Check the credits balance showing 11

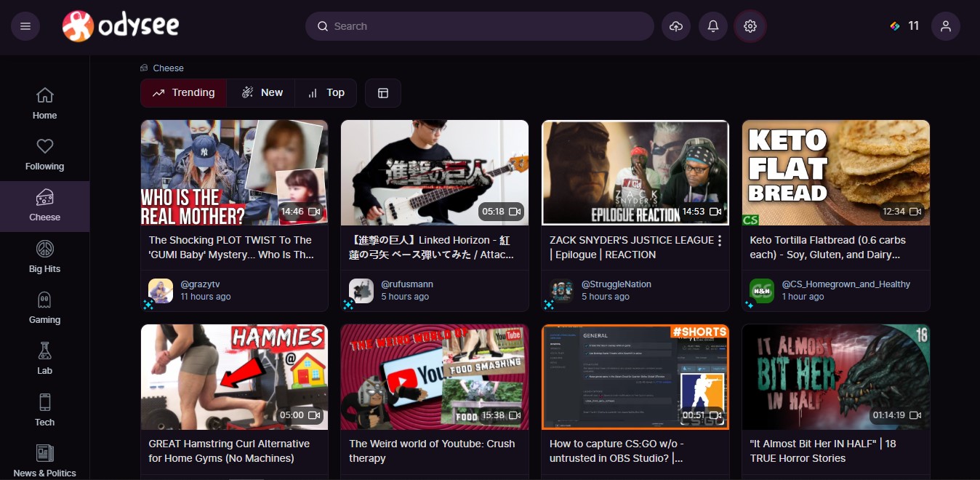[x=905, y=26]
